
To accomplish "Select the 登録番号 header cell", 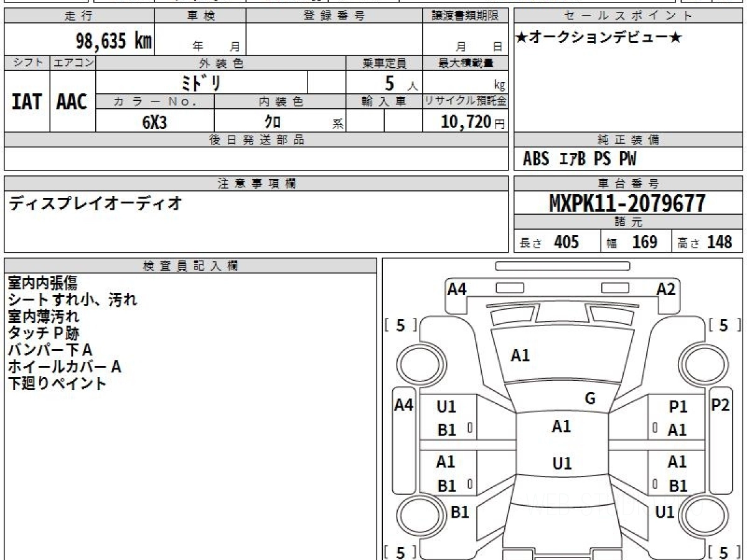I will pos(334,16).
